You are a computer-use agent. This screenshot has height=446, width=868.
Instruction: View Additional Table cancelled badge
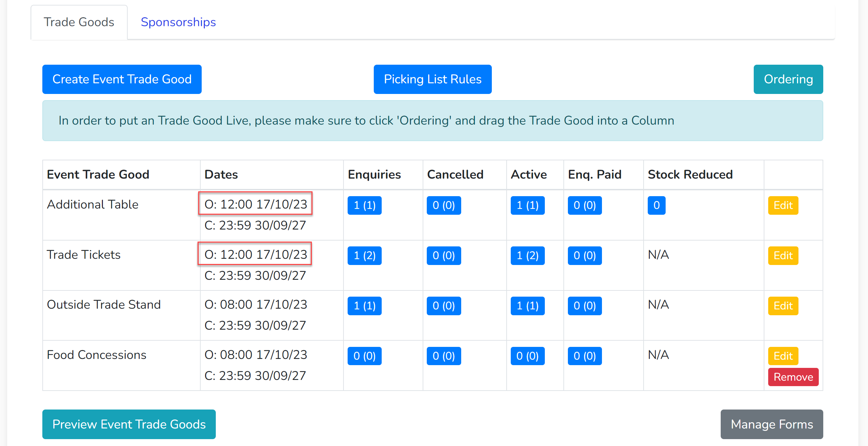click(x=444, y=205)
